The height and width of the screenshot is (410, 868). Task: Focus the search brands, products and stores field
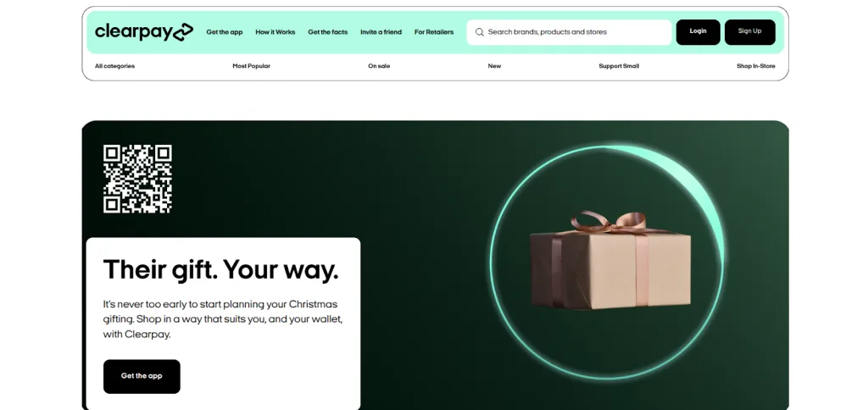click(569, 32)
